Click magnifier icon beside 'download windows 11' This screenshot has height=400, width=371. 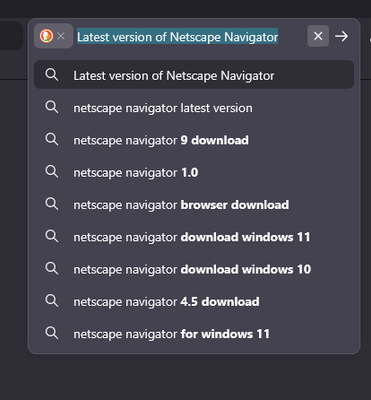click(x=52, y=236)
